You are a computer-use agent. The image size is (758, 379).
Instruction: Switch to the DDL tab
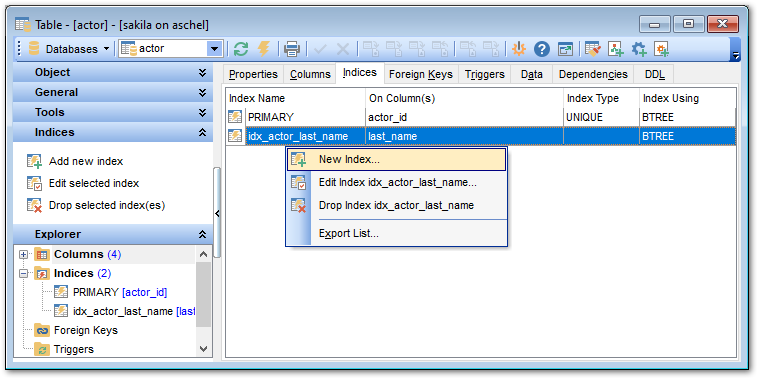tap(655, 74)
